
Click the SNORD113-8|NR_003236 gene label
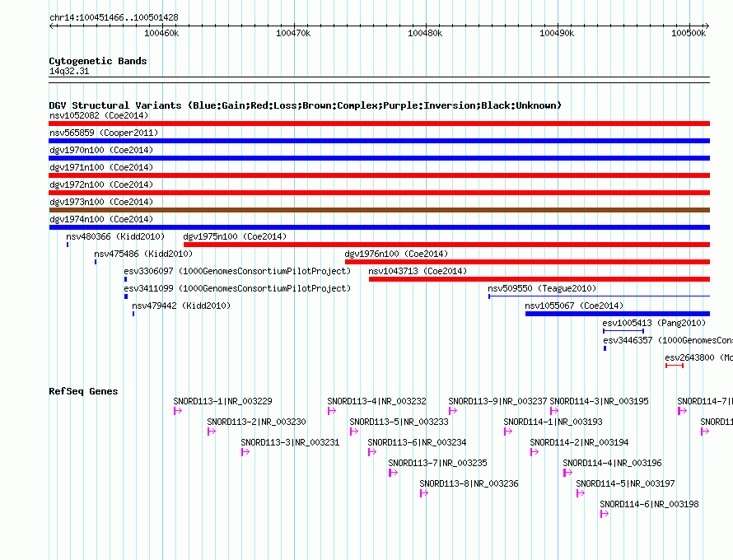point(469,483)
